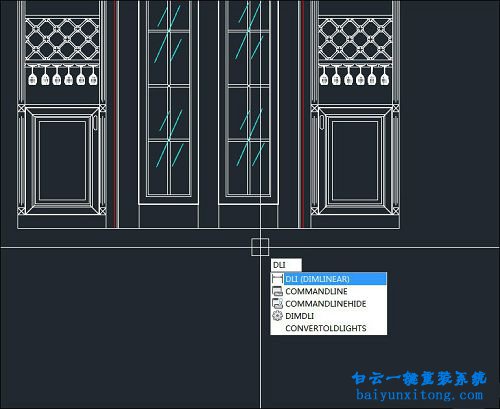Click the crosshair pickbox square
The image size is (500, 409).
click(260, 247)
